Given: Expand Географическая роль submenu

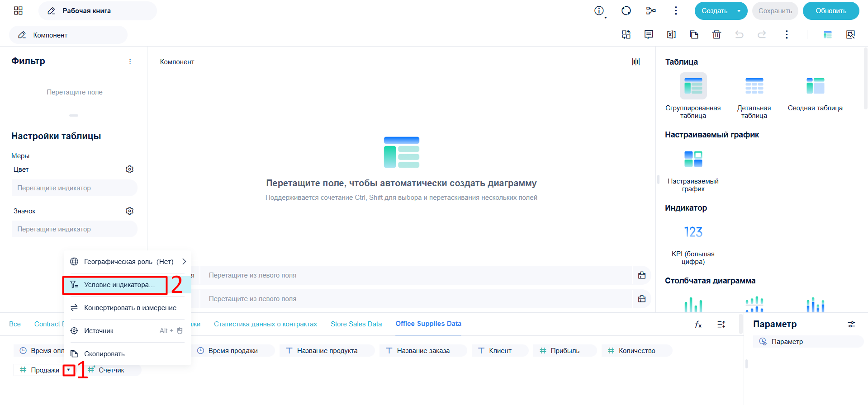Looking at the screenshot, I should coord(184,262).
